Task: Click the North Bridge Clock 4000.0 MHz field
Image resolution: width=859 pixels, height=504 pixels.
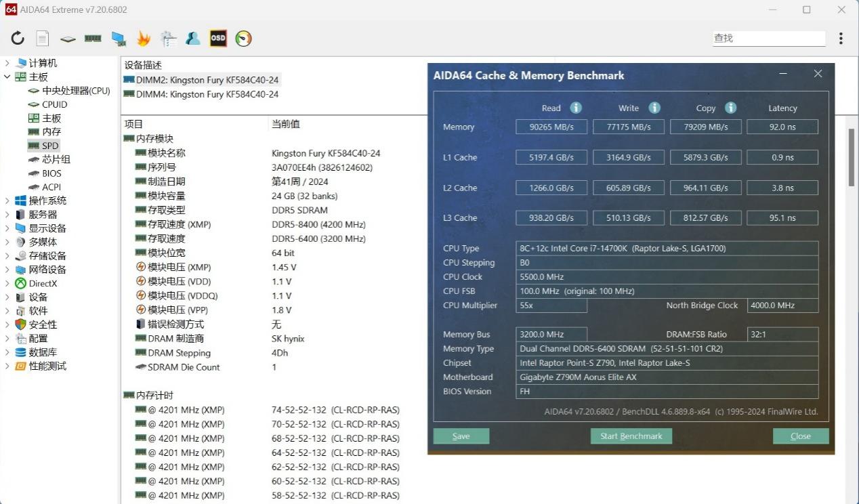Action: (782, 306)
